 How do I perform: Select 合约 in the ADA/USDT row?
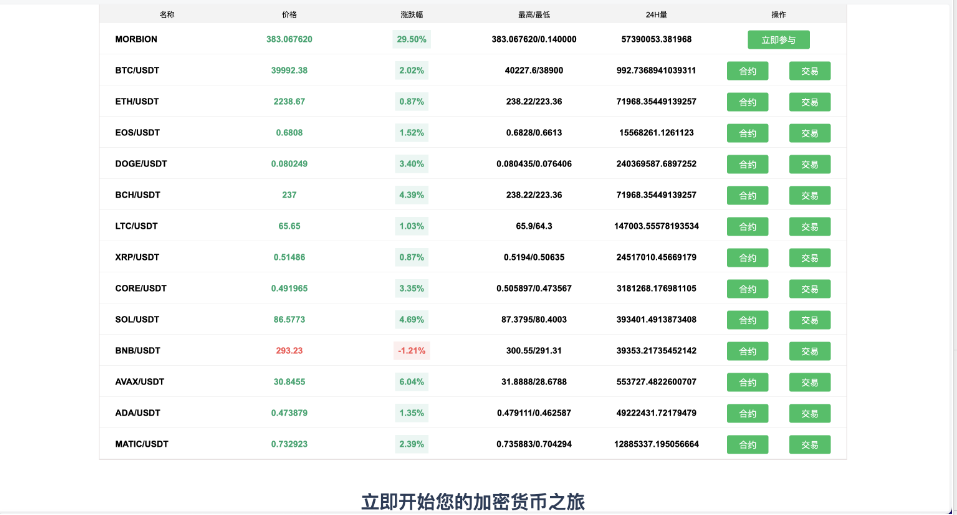747,413
